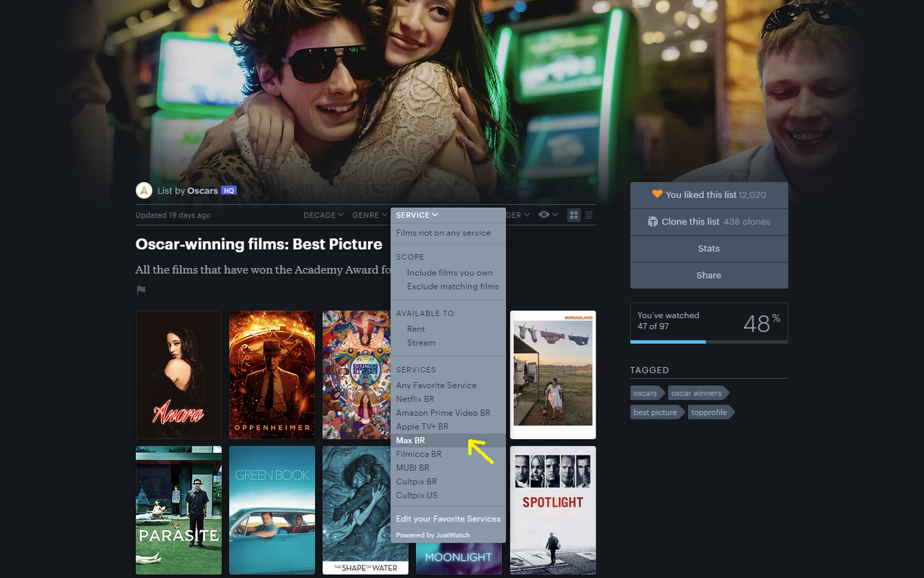Click the 438 clones count
The image size is (924, 578).
coord(747,221)
